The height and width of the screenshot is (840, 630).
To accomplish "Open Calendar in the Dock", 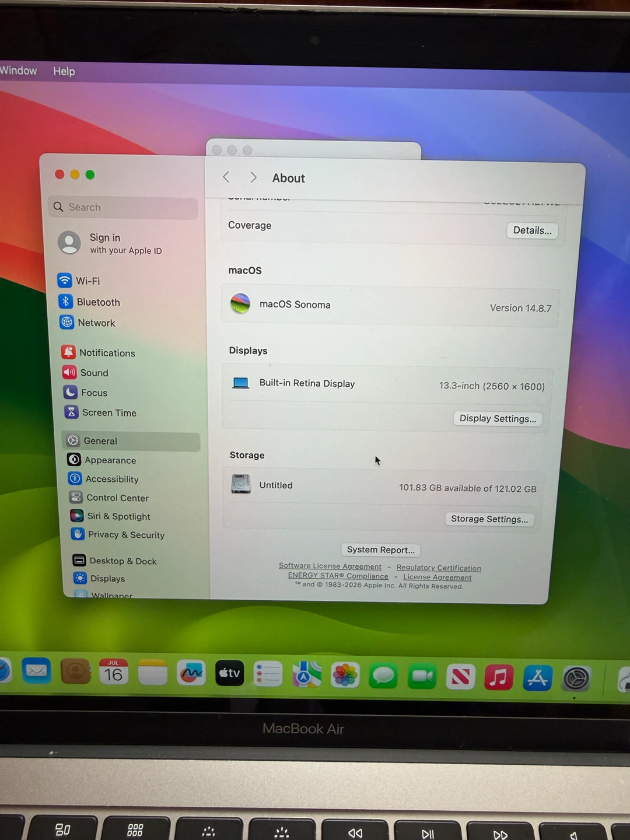I will pos(113,673).
